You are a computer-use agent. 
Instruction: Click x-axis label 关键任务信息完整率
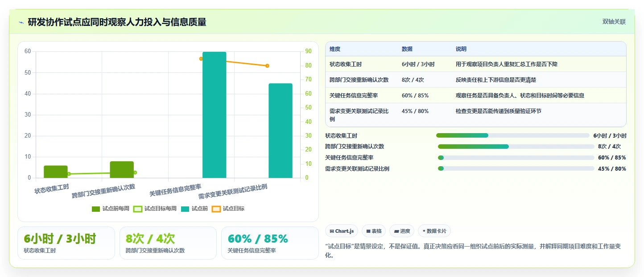pyautogui.click(x=175, y=190)
